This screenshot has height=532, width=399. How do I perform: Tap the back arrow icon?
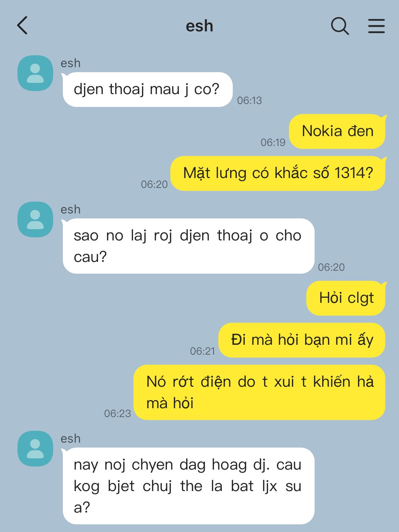pos(22,26)
